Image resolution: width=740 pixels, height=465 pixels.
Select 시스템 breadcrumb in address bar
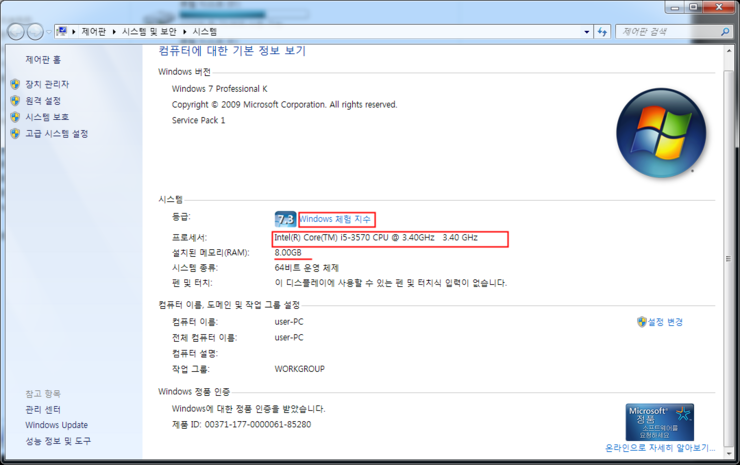pos(205,32)
